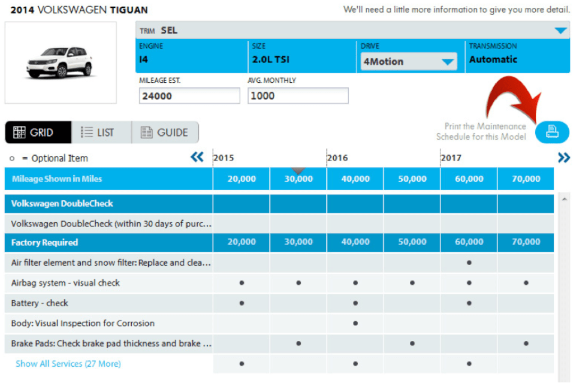Advance to later years with right double-chevron
This screenshot has width=573, height=392.
tap(564, 158)
